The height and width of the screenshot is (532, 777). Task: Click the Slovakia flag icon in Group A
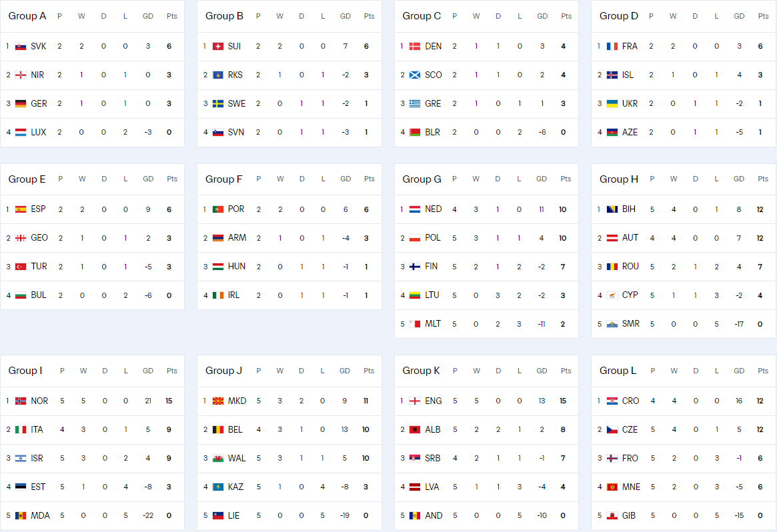21,47
